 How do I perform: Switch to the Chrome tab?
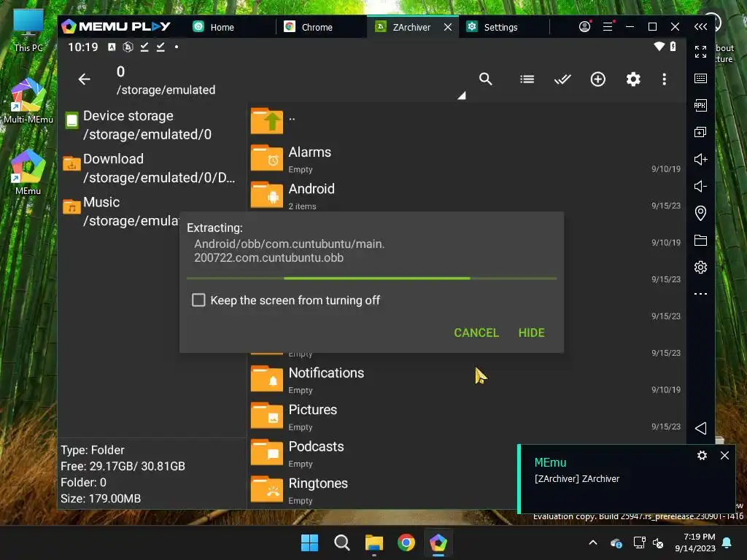point(309,27)
